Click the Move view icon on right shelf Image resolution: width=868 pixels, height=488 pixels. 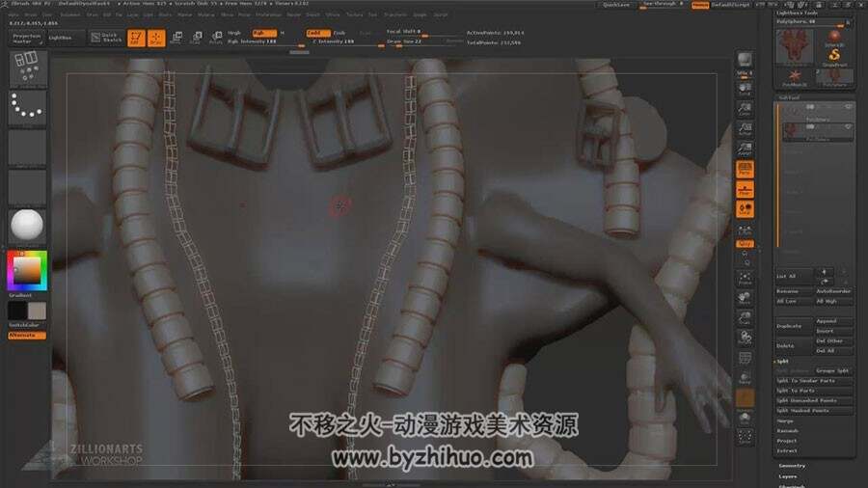[745, 298]
